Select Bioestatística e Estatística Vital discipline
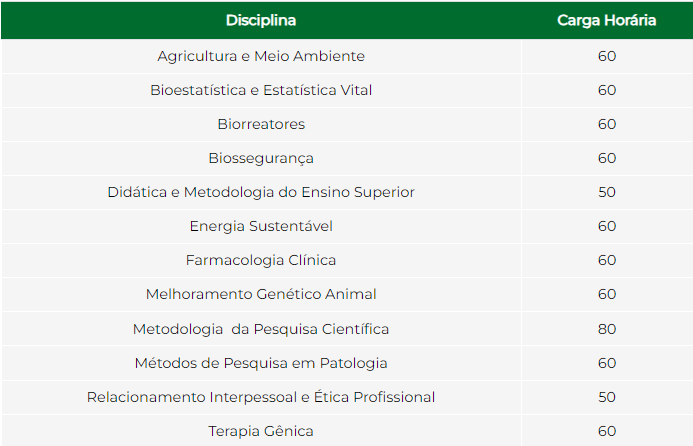 coord(261,90)
